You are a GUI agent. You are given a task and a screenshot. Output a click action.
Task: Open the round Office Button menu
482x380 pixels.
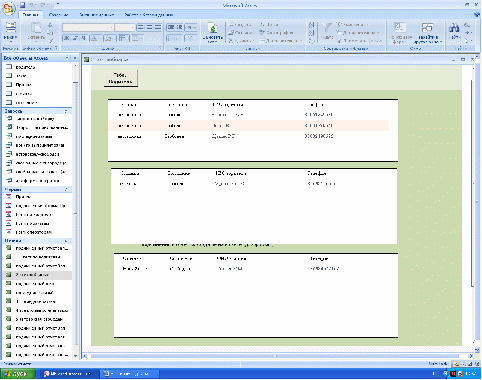(9, 8)
